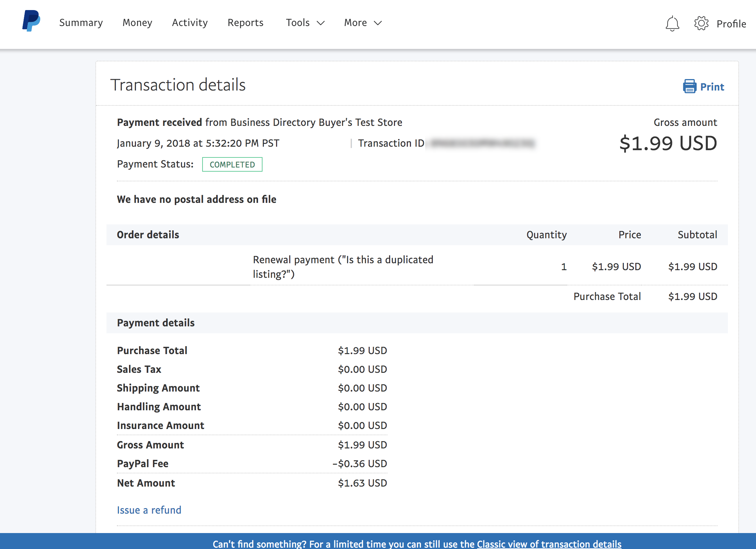The height and width of the screenshot is (549, 756).
Task: Click the Insurance Amount row label
Action: [x=161, y=426]
